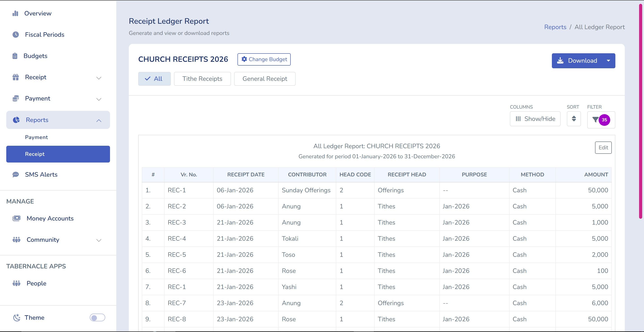Open the Download options dropdown arrow
The image size is (644, 332).
[608, 61]
